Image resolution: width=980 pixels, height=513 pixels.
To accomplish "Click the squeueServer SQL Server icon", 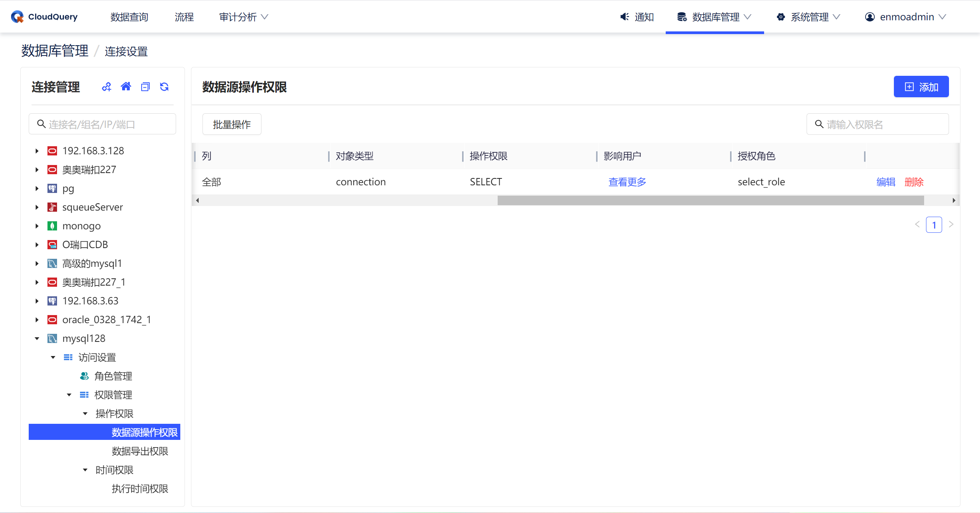I will click(x=52, y=207).
